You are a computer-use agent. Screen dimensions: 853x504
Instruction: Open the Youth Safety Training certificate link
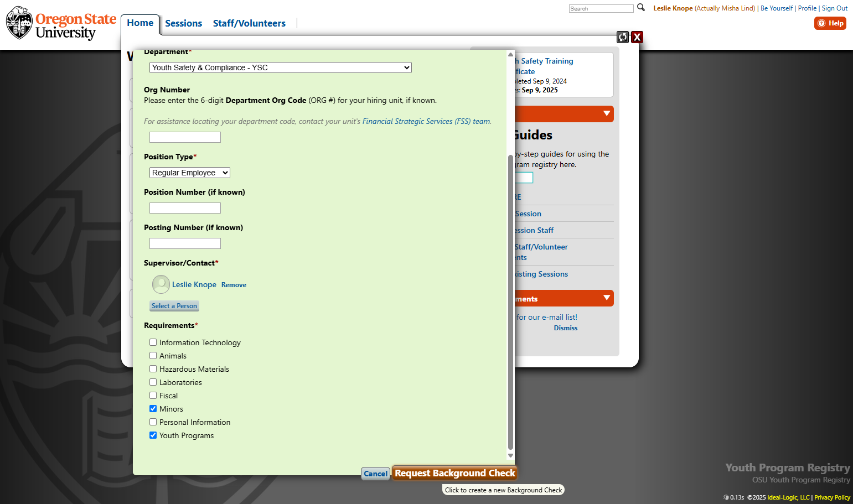544,66
